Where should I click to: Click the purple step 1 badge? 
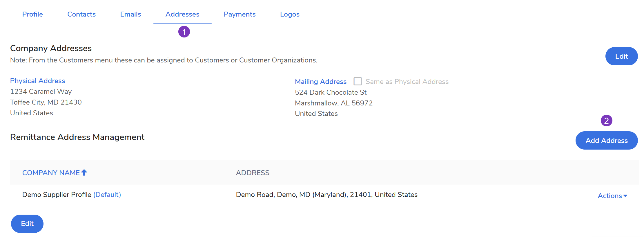click(184, 32)
